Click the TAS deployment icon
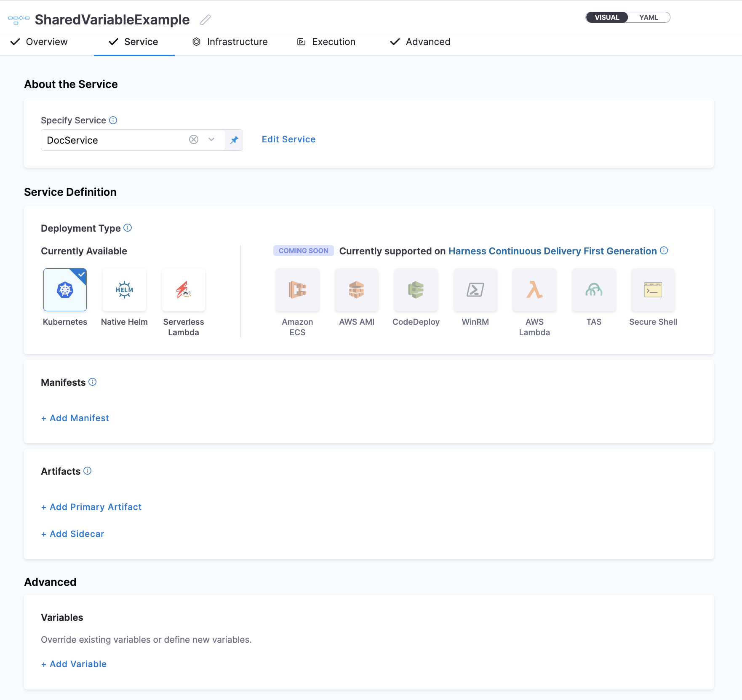Image resolution: width=742 pixels, height=700 pixels. (594, 290)
